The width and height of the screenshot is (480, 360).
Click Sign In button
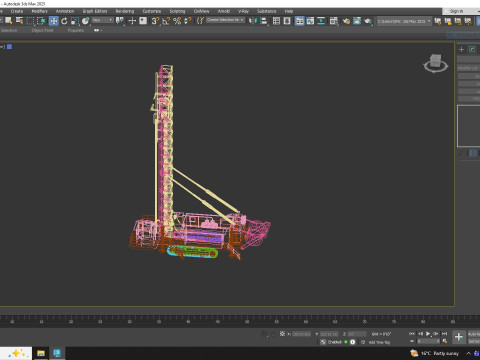pyautogui.click(x=457, y=11)
